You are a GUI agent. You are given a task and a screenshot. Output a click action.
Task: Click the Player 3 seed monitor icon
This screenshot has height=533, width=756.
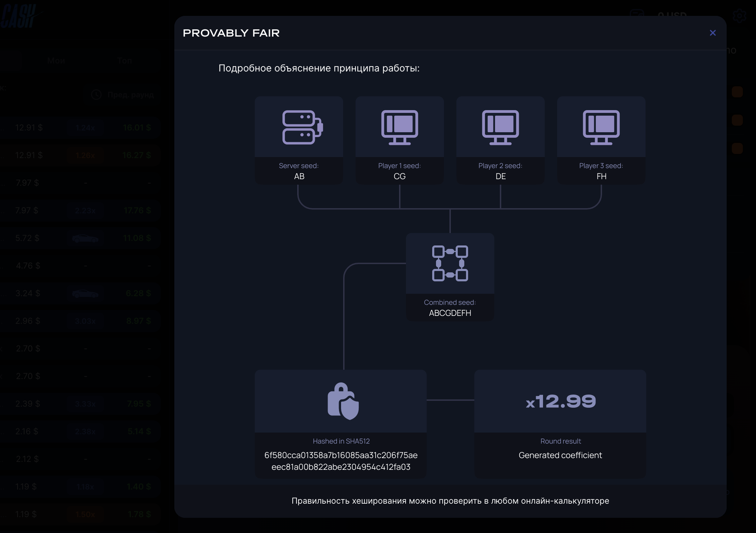pyautogui.click(x=601, y=127)
